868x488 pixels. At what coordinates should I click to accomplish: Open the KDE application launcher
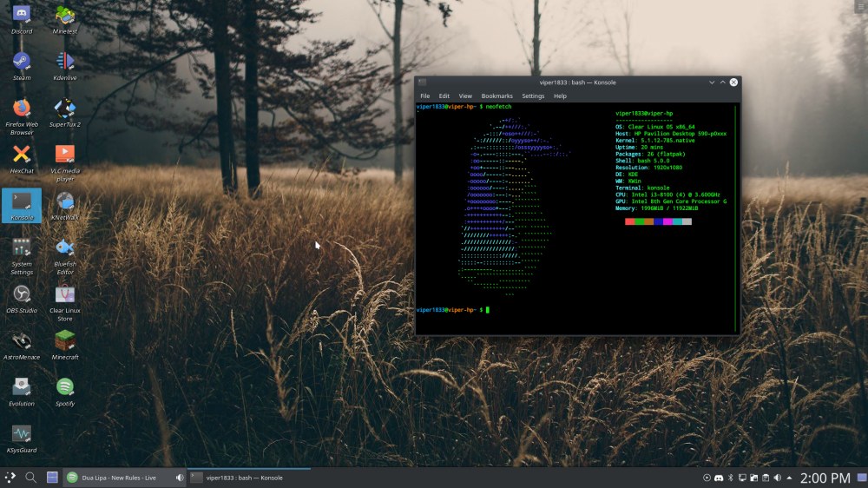(10, 478)
